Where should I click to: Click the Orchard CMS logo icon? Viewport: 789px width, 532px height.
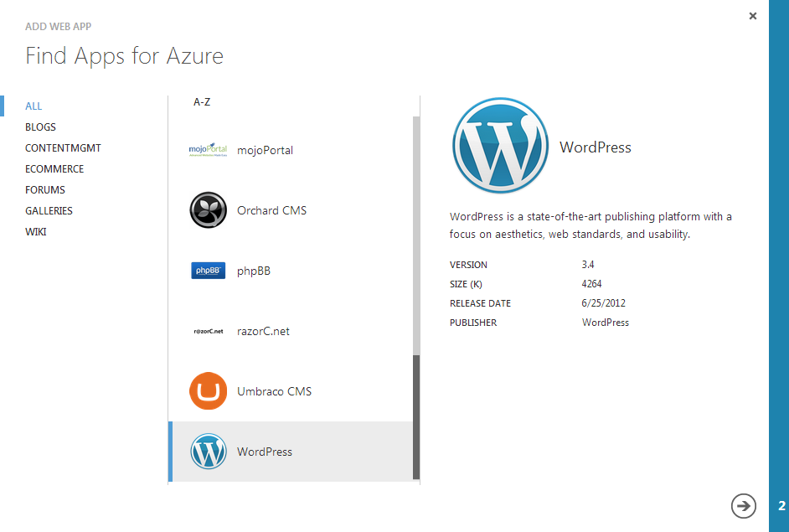pos(208,210)
